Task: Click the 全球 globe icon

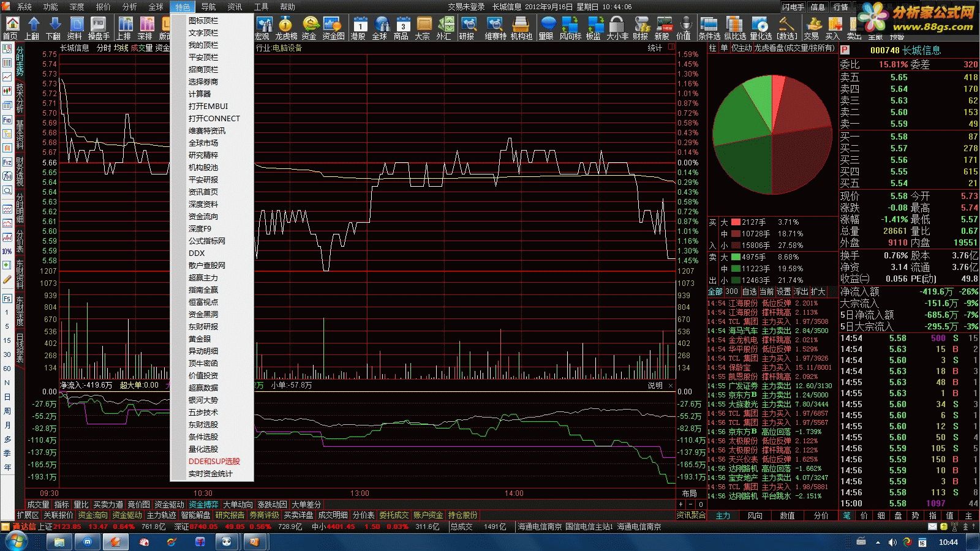Action: point(380,28)
